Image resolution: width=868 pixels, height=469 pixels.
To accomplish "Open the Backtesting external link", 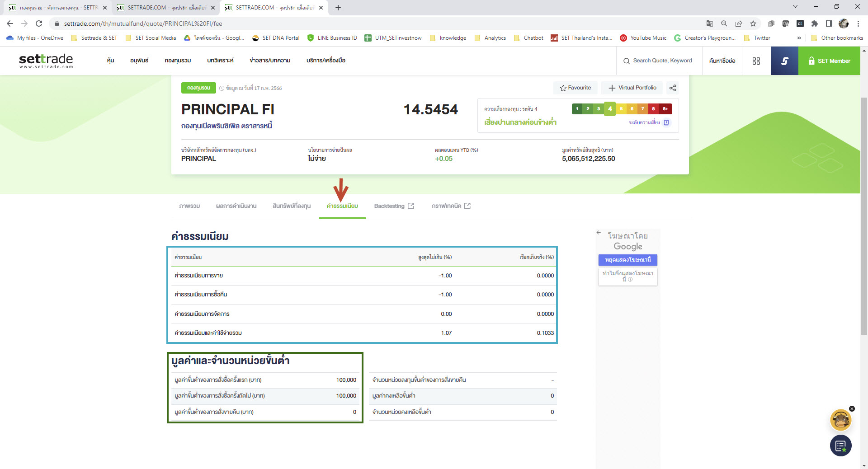I will [x=394, y=206].
